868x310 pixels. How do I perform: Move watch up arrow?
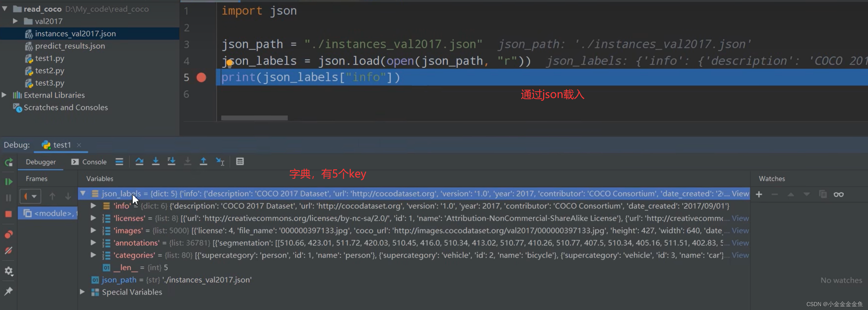click(x=791, y=195)
